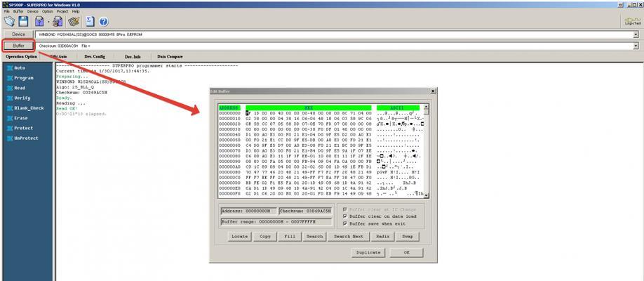Viewport: 644px width, 281px height.
Task: Click the Swap button
Action: (x=408, y=237)
